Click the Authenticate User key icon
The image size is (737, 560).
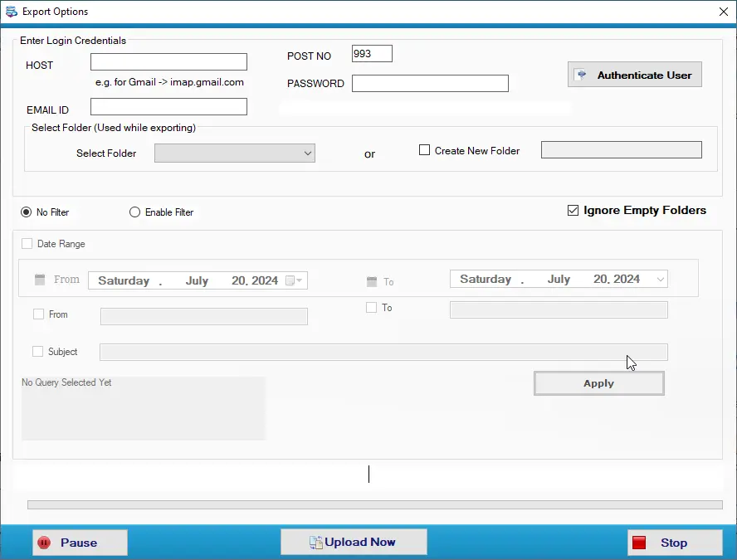click(580, 74)
